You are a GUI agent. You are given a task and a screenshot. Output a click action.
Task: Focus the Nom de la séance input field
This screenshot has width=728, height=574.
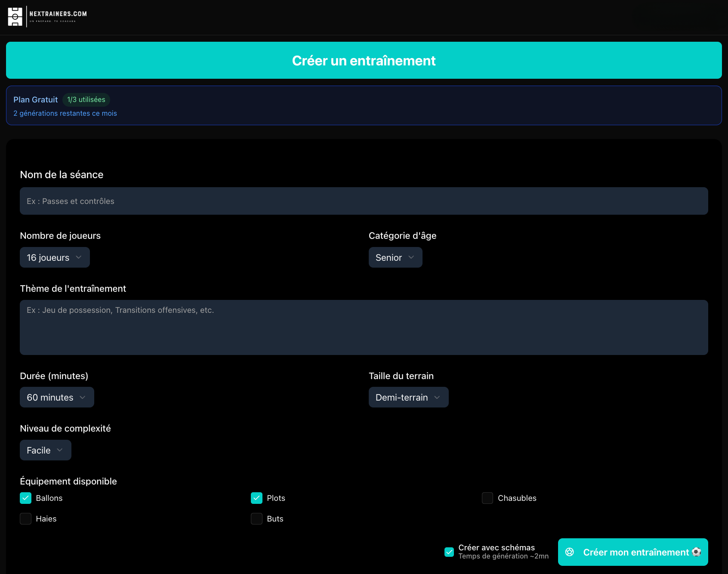[364, 201]
